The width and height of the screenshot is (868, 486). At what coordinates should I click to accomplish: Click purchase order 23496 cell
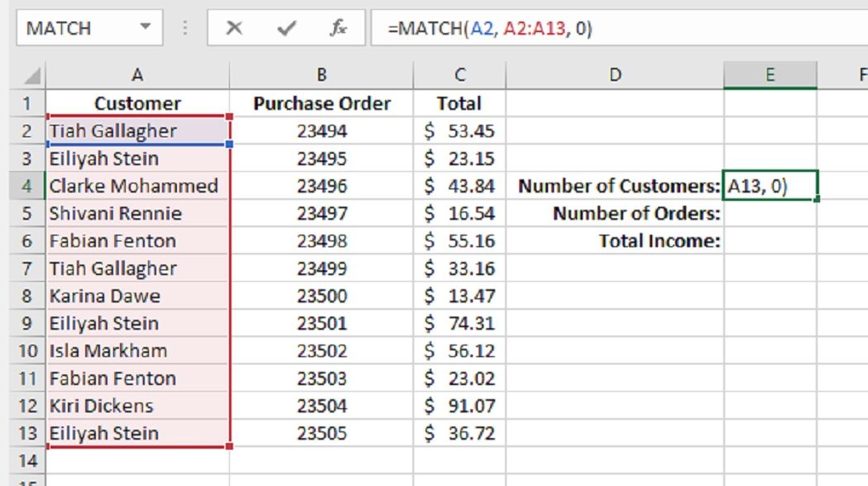(x=321, y=186)
